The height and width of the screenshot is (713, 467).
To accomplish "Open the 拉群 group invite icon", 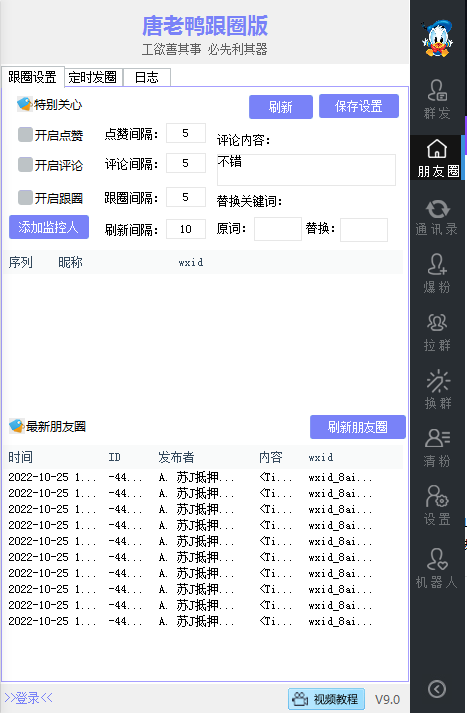I will click(x=437, y=333).
